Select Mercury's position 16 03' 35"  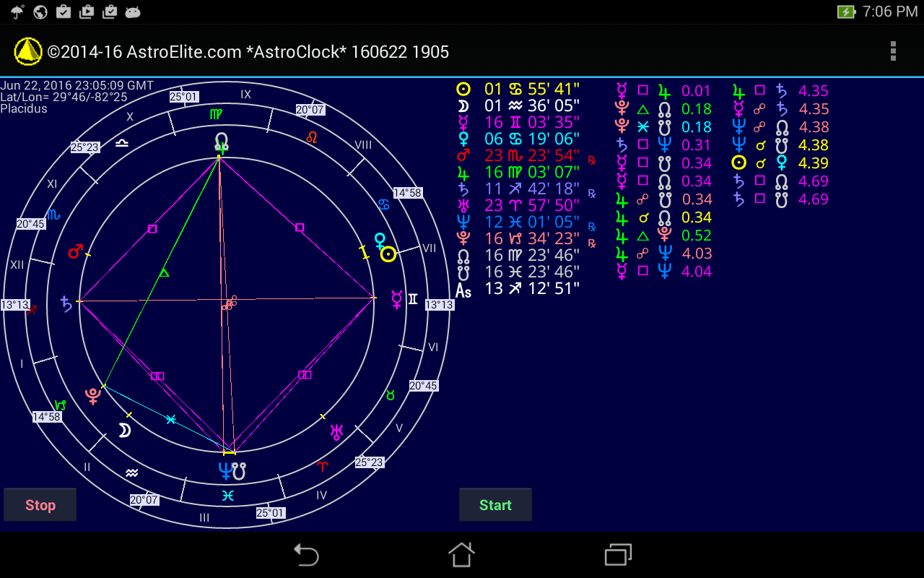pos(518,122)
